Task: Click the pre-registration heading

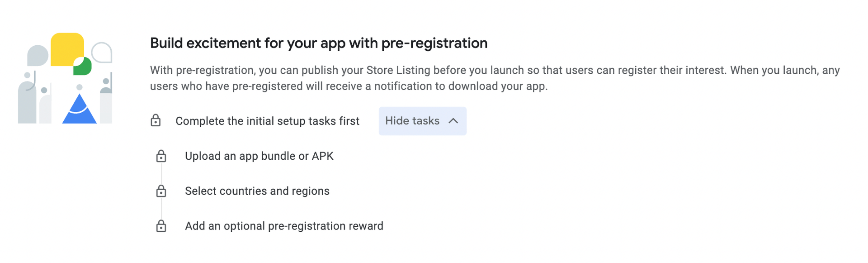Action: 319,43
